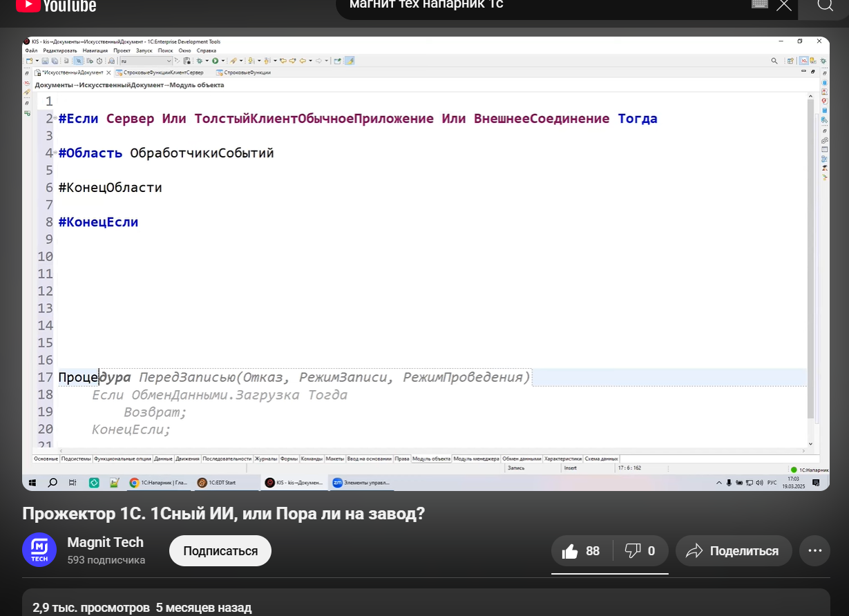This screenshot has height=616, width=849.
Task: Click the Forward navigation arrow icon
Action: point(319,61)
